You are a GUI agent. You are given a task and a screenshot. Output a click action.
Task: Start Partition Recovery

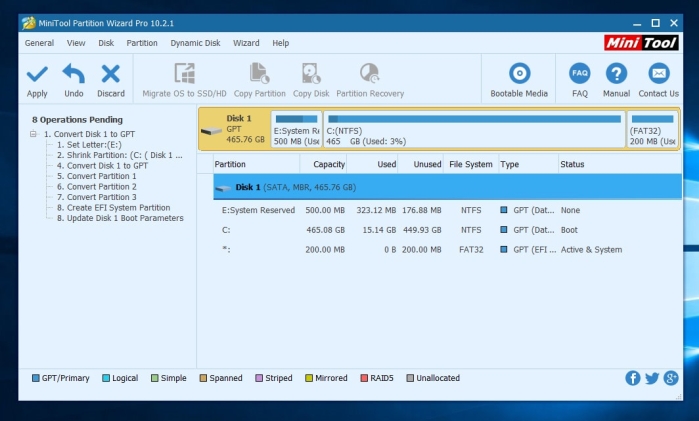[x=370, y=81]
